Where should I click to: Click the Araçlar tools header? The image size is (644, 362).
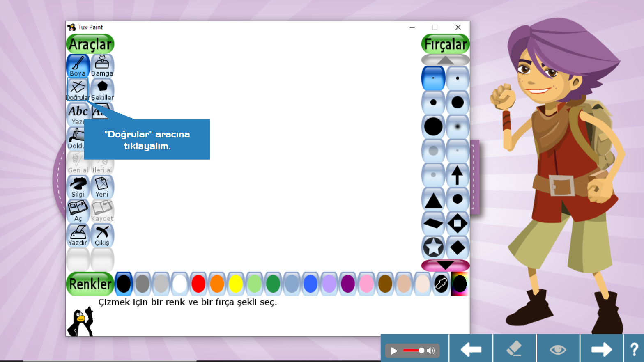click(90, 44)
